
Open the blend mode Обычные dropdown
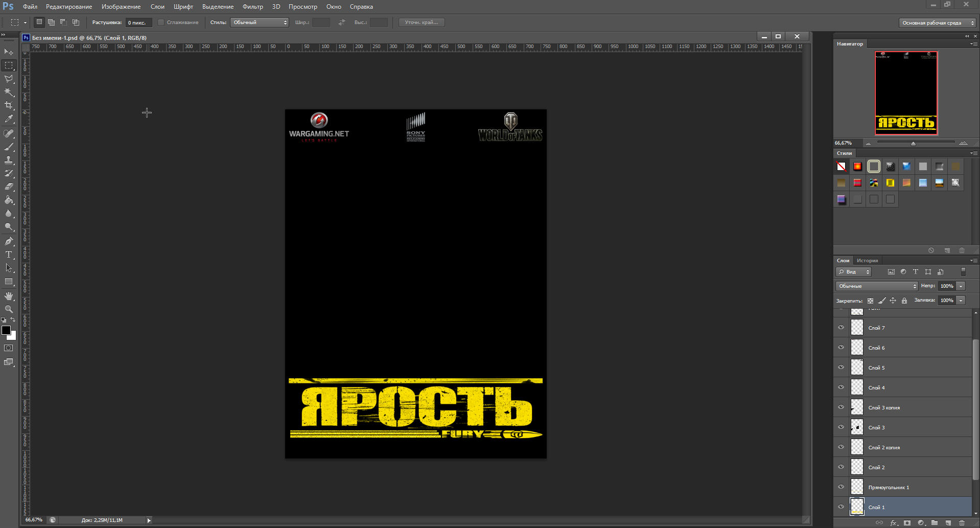pos(877,286)
